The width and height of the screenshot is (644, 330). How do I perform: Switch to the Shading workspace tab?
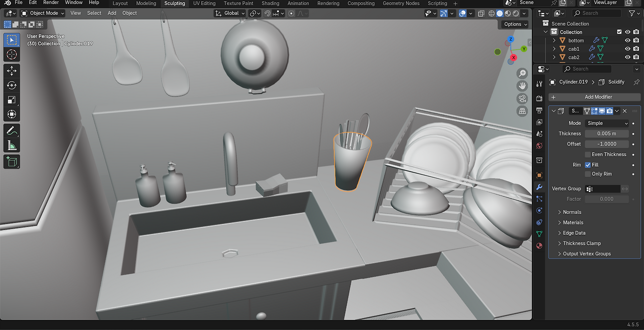[270, 4]
